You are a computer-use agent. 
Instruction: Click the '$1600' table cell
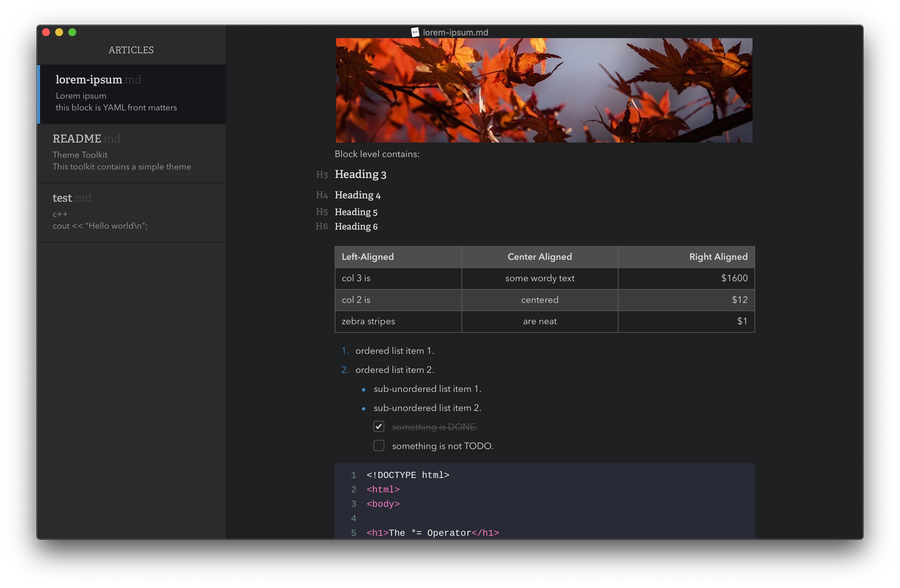point(734,278)
